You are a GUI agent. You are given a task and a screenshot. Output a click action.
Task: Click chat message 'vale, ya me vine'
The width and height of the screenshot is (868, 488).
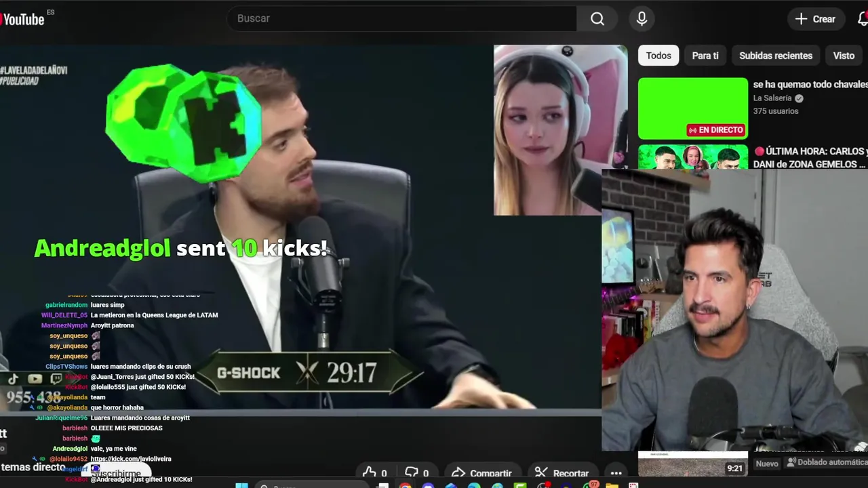tap(113, 449)
